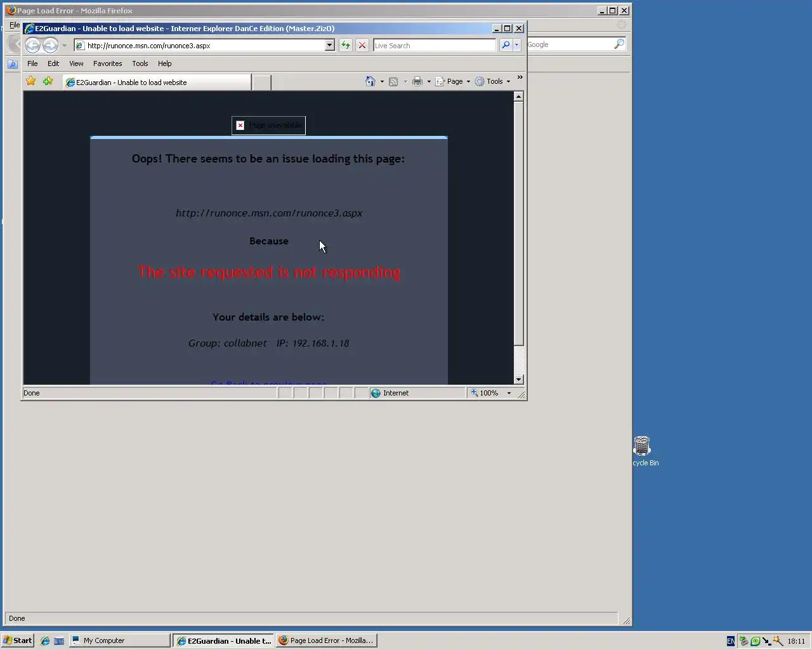Expand the zoom level dropdown arrow
The image size is (812, 650).
coord(509,393)
